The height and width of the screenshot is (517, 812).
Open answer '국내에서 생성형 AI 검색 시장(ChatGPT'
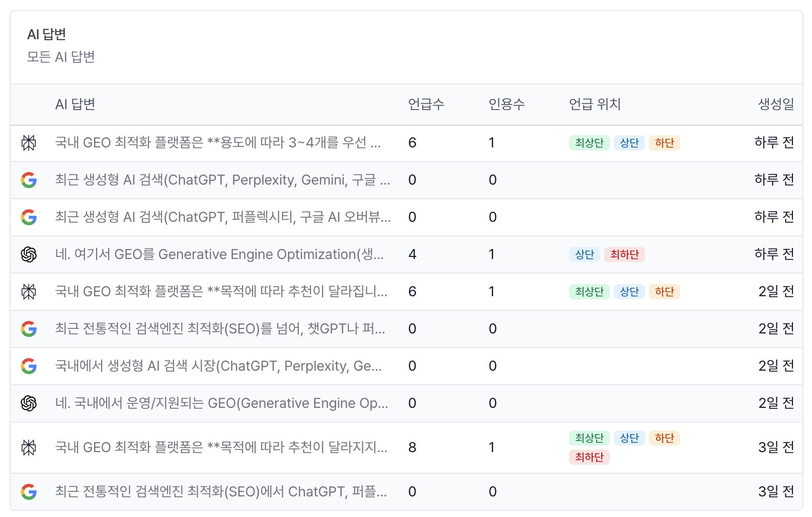[218, 366]
